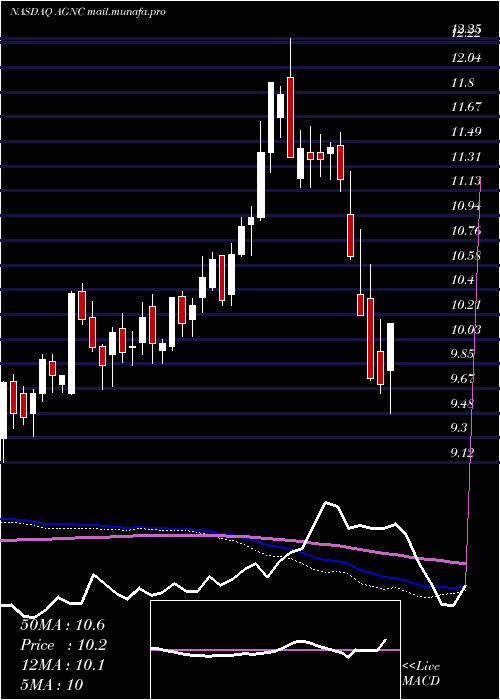Screen dimensions: 500x700
Task: Click the 11.49 price axis label
Action: pos(466,132)
